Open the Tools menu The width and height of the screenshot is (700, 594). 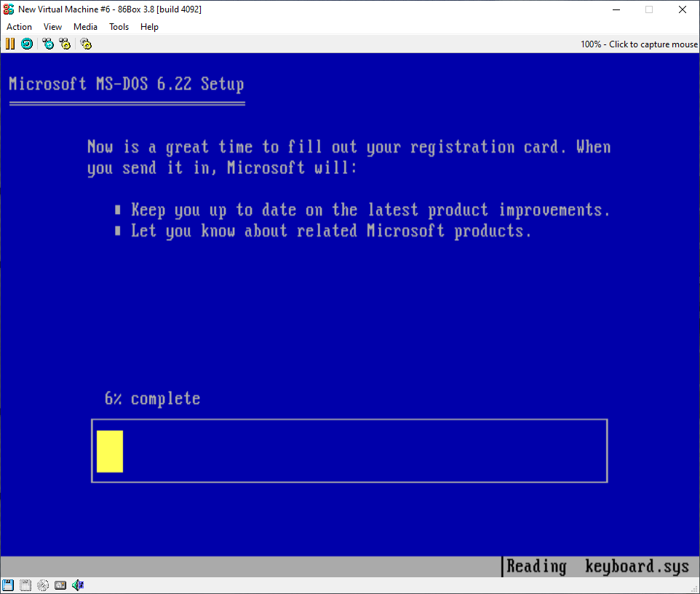point(119,27)
